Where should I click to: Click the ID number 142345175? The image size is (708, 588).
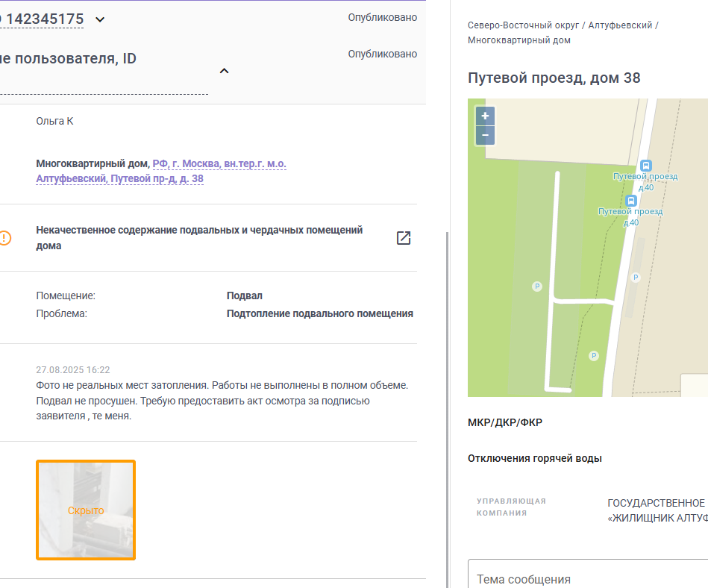pyautogui.click(x=45, y=19)
